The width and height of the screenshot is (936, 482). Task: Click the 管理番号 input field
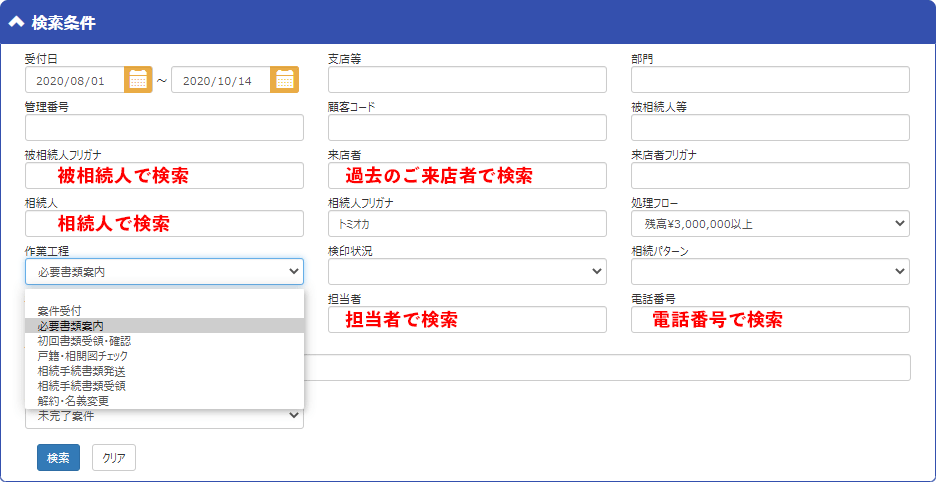pos(164,128)
